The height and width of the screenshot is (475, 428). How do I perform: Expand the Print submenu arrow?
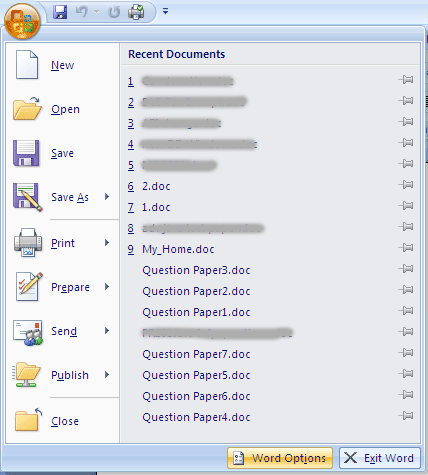tap(107, 243)
